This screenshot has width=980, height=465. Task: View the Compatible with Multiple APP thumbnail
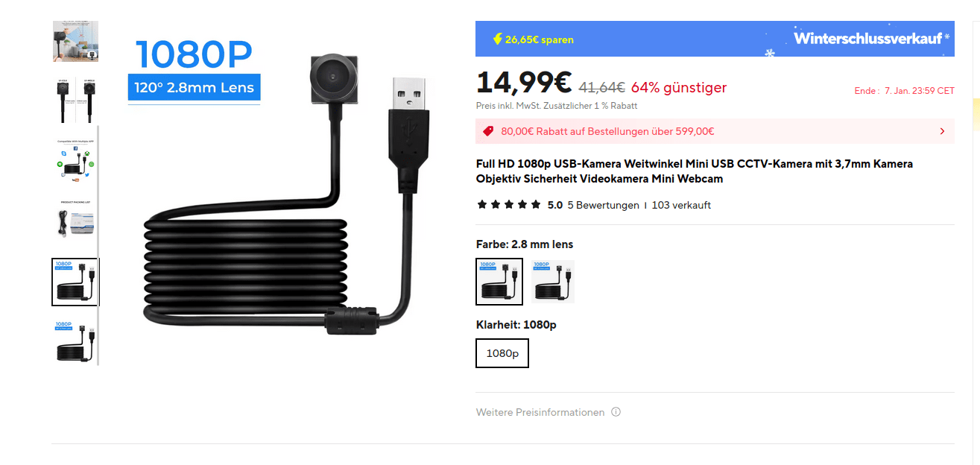[75, 159]
